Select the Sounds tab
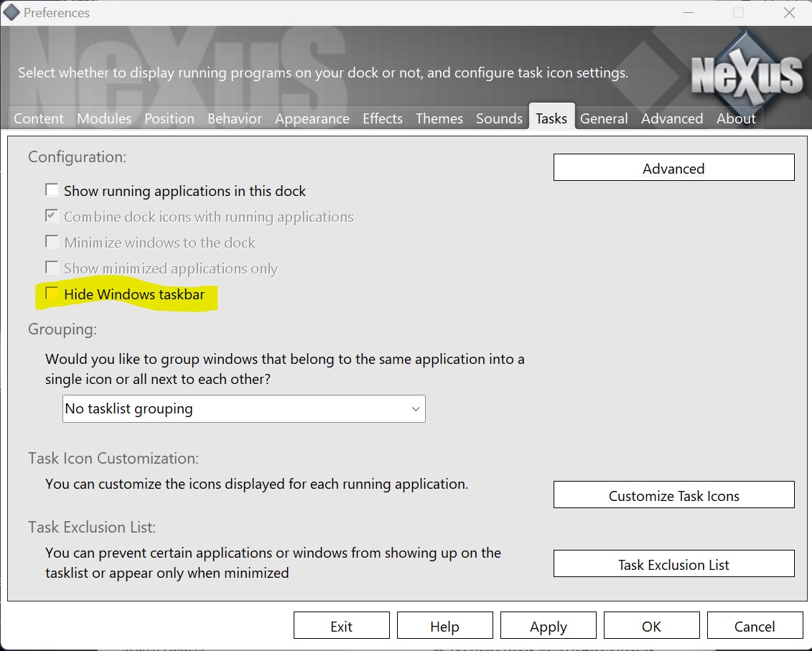This screenshot has height=651, width=812. pyautogui.click(x=499, y=118)
